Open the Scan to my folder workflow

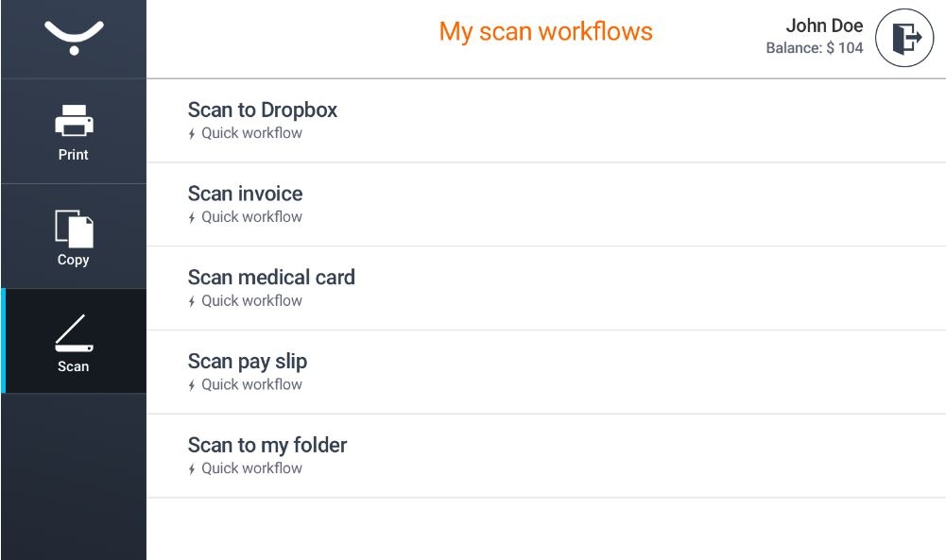267,446
